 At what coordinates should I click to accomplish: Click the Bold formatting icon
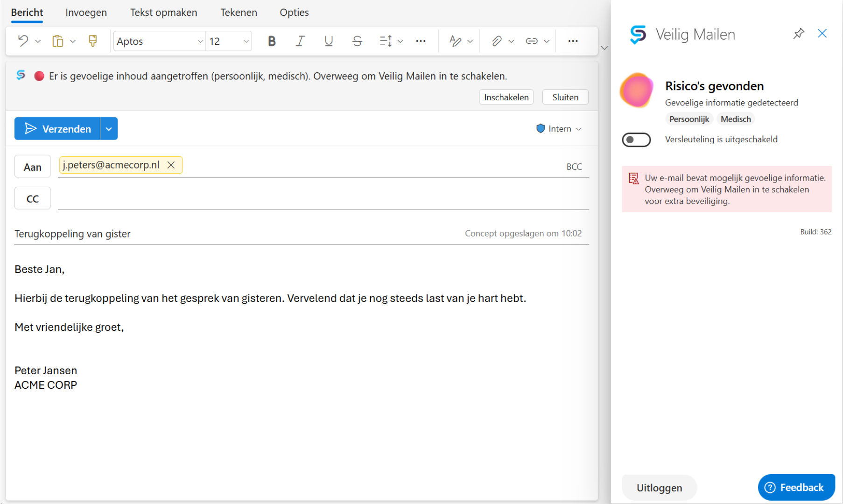point(272,41)
